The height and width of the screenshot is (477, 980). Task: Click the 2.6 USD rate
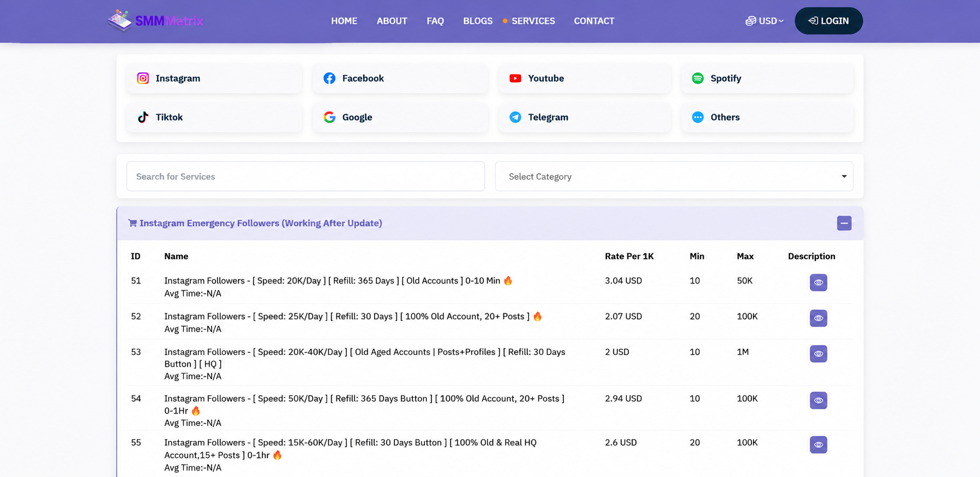coord(621,443)
